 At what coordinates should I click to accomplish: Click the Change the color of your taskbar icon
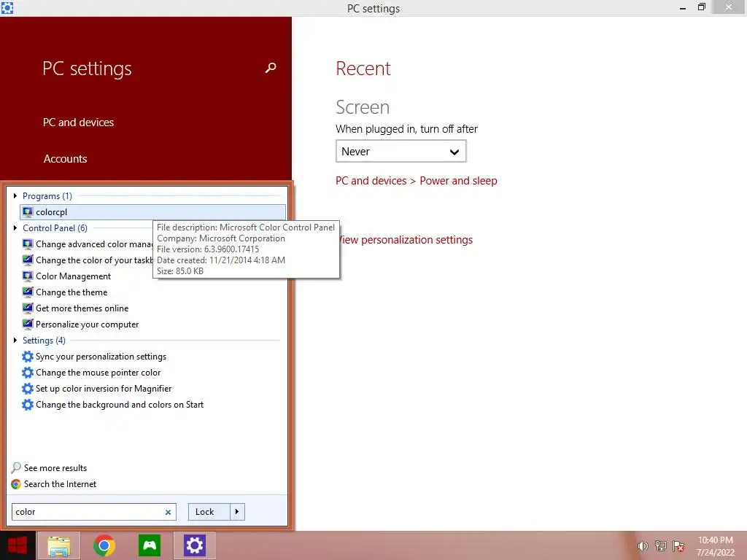click(28, 260)
